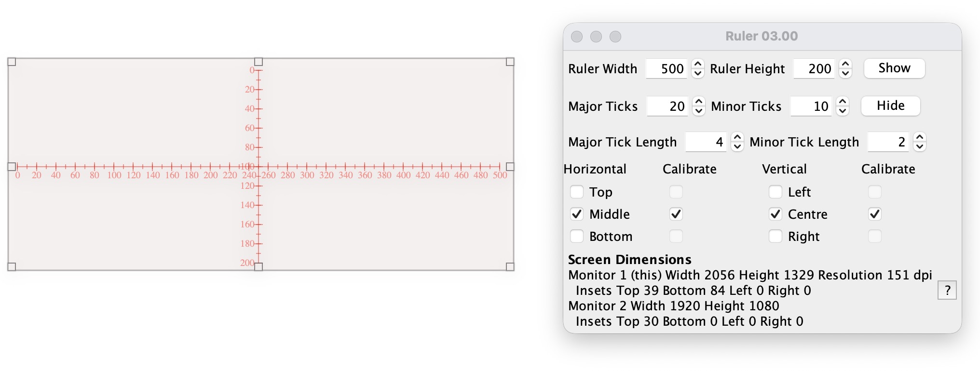Decrease Minor Ticks using down arrow
Viewport: 980px width, 371px height.
[843, 111]
